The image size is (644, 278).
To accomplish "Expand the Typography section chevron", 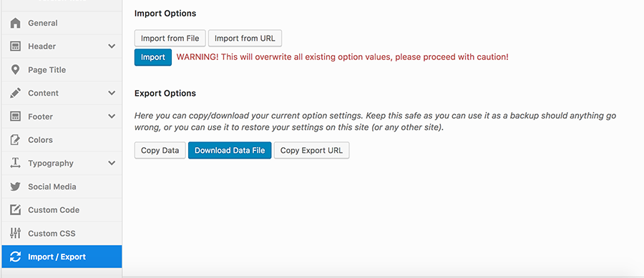I will pyautogui.click(x=112, y=163).
